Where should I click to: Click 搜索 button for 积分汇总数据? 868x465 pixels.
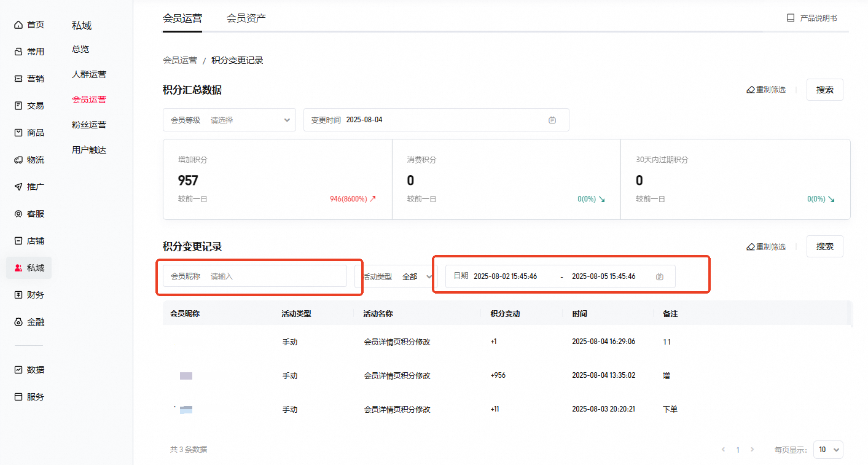click(825, 90)
